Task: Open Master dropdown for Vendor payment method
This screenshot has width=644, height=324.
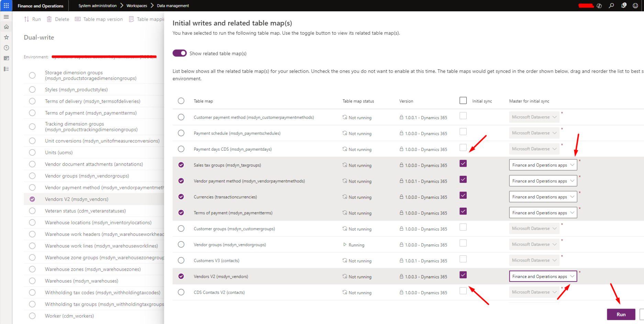Action: [x=543, y=181]
